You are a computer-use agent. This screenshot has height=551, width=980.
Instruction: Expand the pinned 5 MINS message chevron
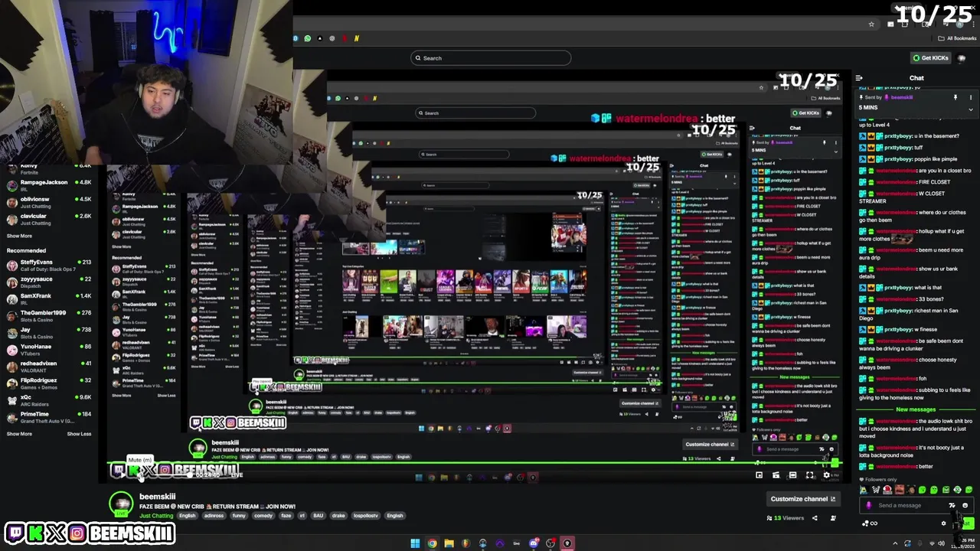pos(971,109)
